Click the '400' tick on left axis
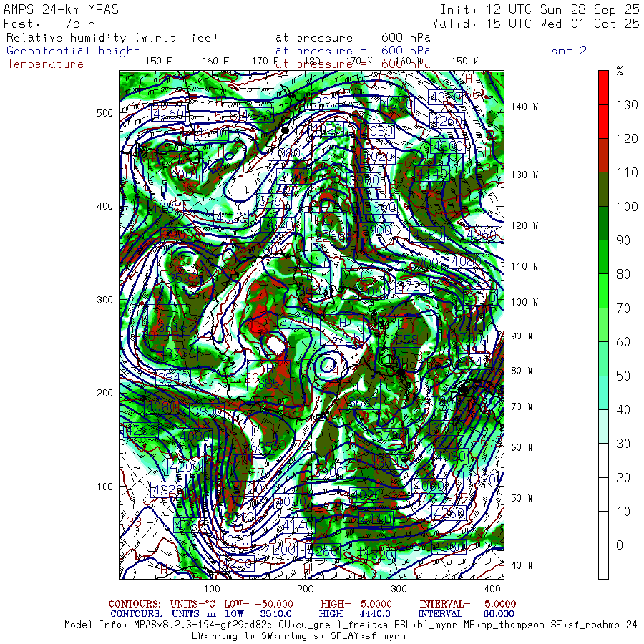 coord(104,206)
